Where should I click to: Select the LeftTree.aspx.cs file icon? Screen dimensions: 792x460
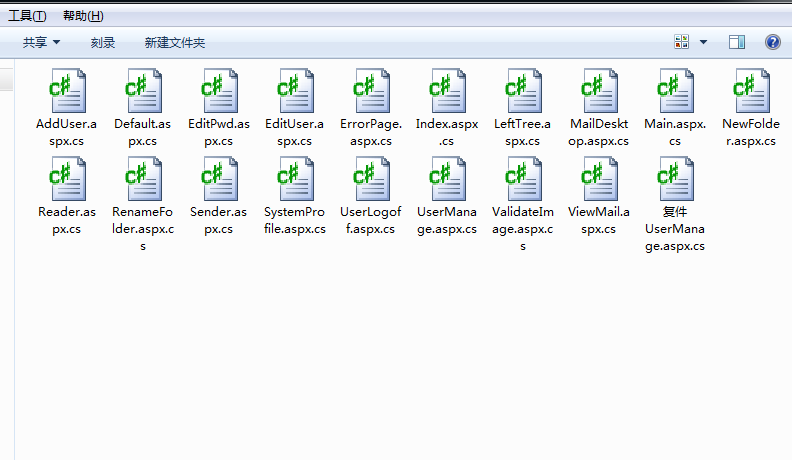point(523,91)
